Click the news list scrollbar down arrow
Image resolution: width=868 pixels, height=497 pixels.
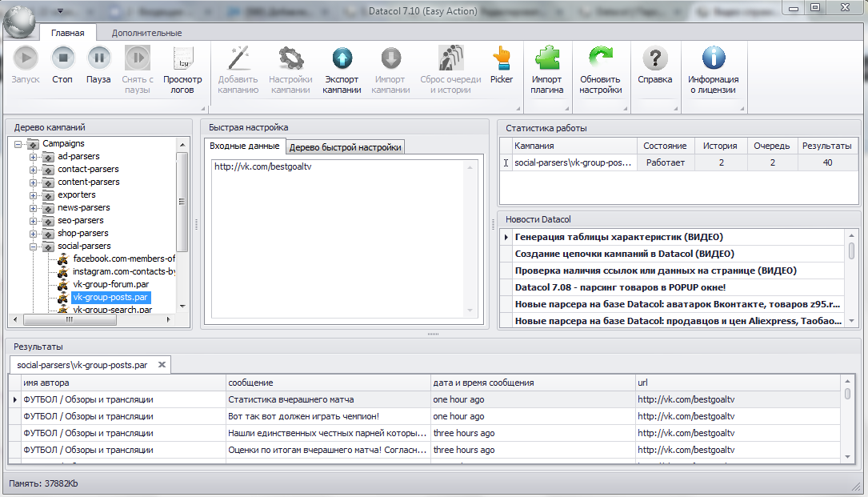(851, 321)
